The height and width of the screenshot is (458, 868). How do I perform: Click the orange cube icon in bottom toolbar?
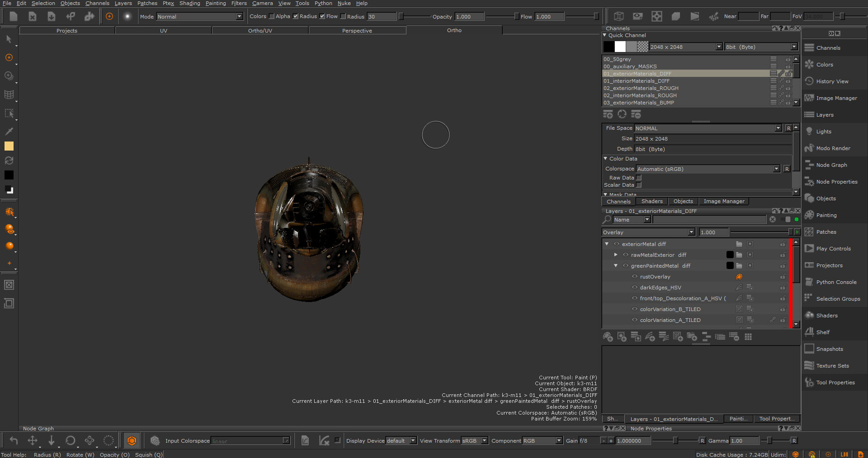[132, 440]
